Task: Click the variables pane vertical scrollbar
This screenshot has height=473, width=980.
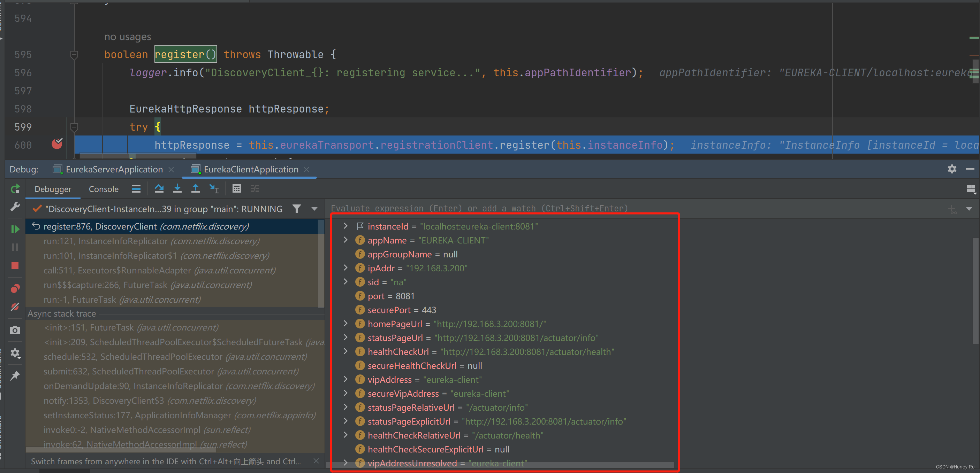Action: pos(976,291)
